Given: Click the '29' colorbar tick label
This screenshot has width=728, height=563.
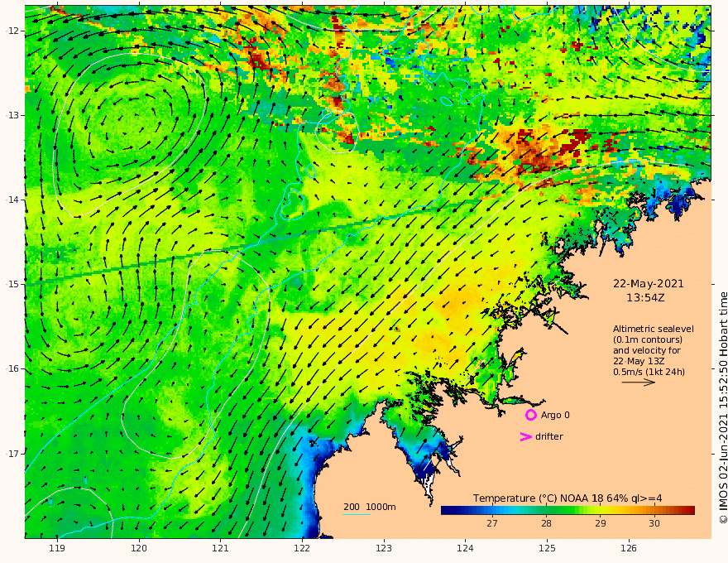Looking at the screenshot, I should pos(601,523).
